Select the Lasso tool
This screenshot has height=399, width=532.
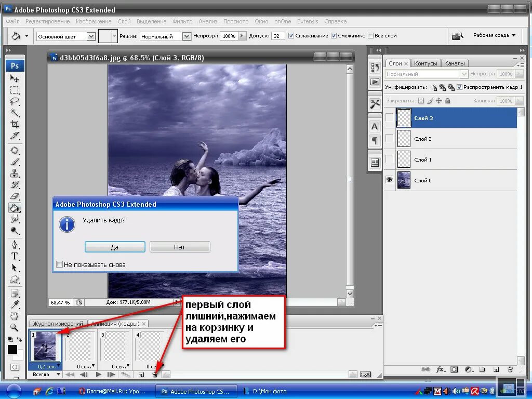pos(14,101)
